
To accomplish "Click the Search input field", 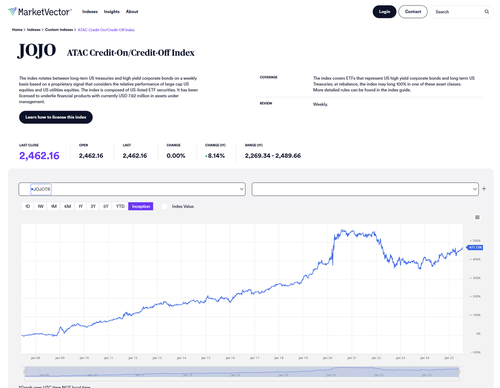I will coord(458,12).
